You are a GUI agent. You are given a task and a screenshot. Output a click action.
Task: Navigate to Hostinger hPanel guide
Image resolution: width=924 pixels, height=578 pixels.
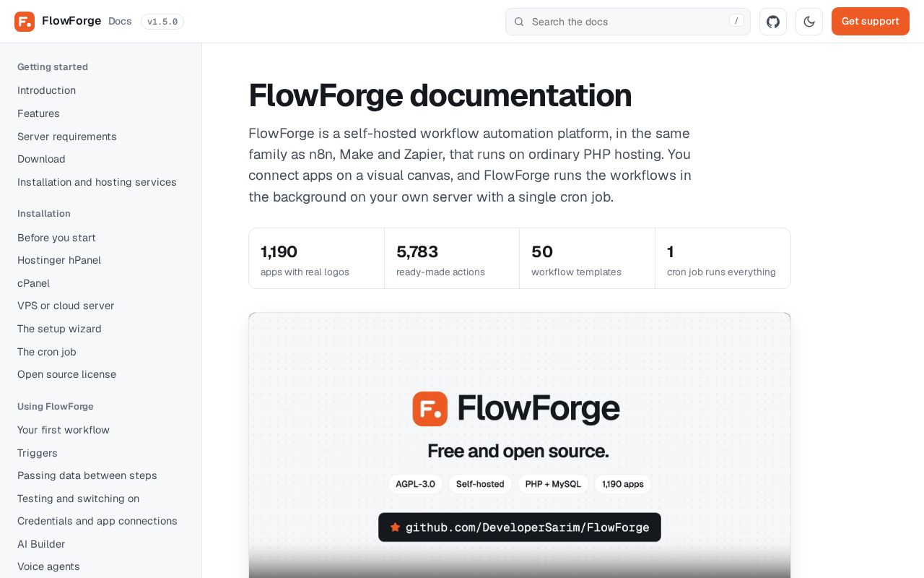tap(59, 260)
